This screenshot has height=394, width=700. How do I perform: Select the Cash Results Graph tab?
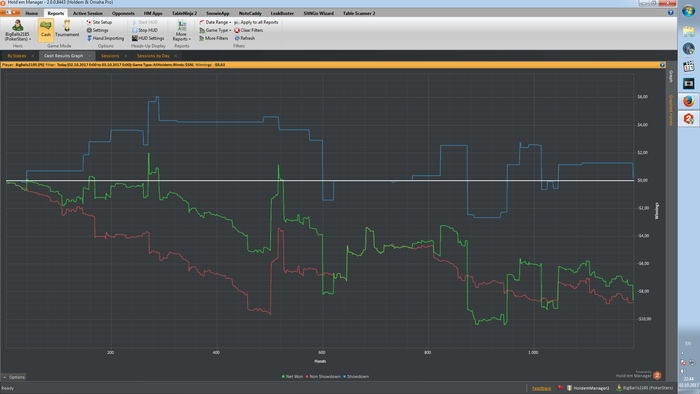tap(63, 56)
